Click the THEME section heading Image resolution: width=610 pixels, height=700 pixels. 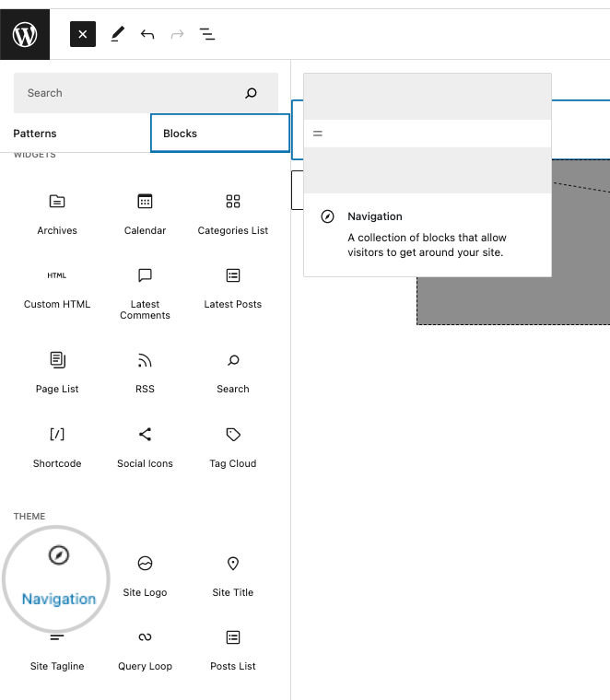pyautogui.click(x=29, y=516)
